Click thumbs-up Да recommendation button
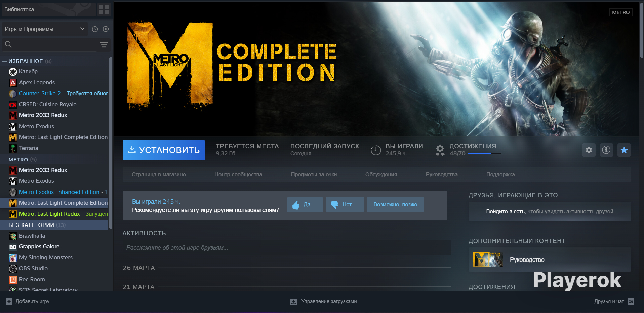This screenshot has width=644, height=313. (305, 205)
